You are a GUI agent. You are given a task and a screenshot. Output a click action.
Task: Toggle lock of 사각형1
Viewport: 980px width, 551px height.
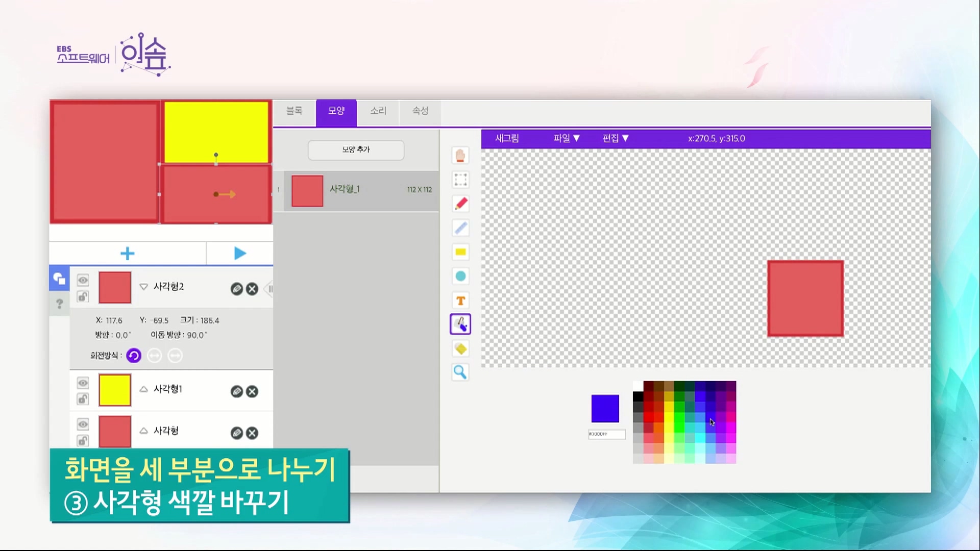click(83, 399)
